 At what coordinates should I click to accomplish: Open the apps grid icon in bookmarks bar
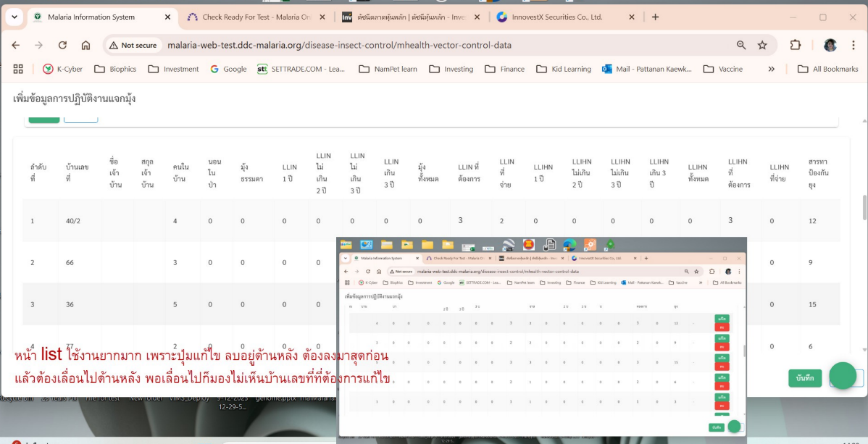point(18,69)
